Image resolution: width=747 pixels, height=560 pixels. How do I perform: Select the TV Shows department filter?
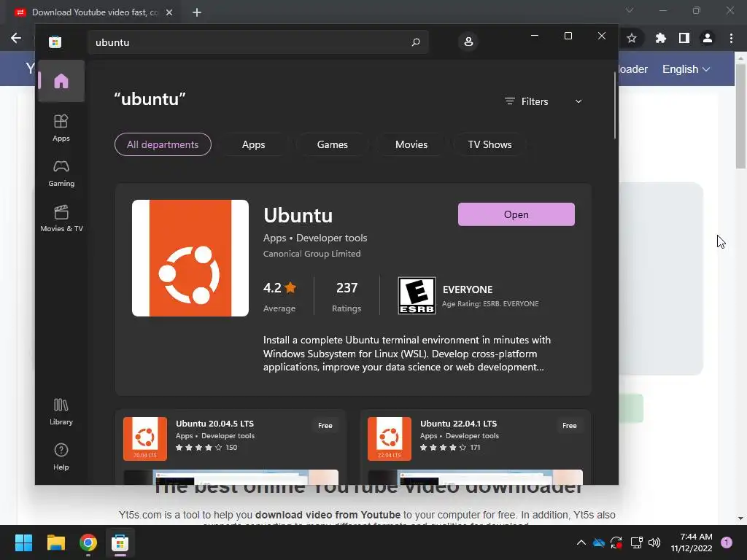489,144
